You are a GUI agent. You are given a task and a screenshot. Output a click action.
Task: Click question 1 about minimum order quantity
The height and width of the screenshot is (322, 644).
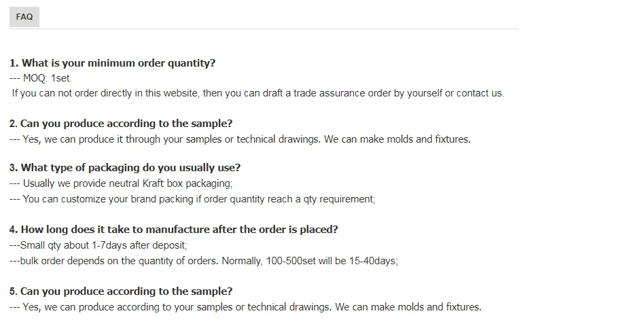pyautogui.click(x=112, y=63)
